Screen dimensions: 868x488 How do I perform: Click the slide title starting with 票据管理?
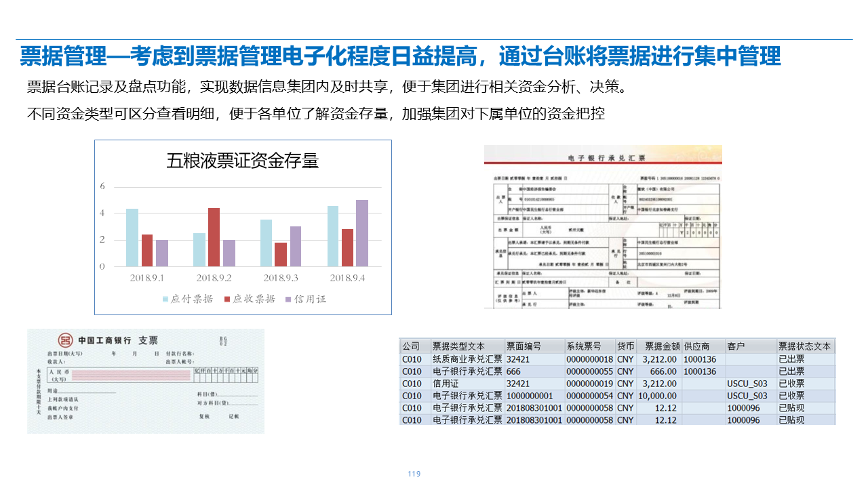click(x=400, y=56)
